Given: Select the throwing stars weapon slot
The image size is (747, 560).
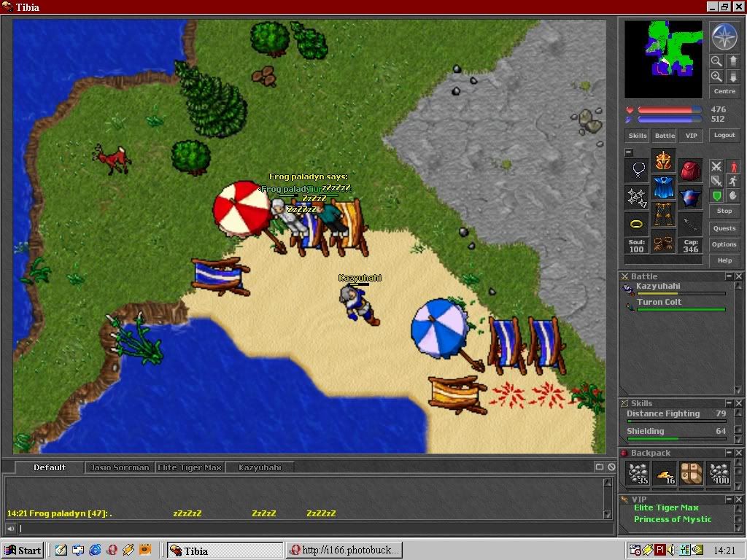Looking at the screenshot, I should (637, 197).
